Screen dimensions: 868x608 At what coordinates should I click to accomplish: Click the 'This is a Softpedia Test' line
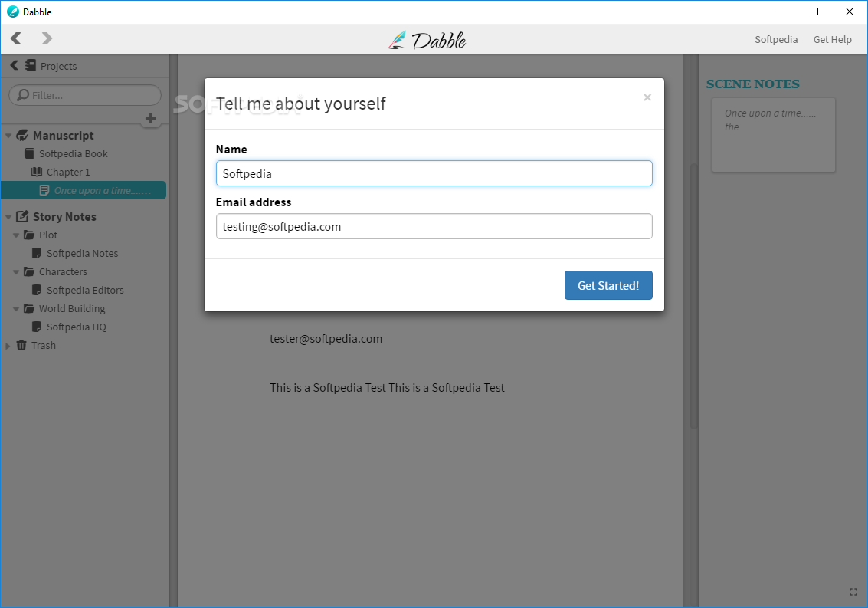[x=387, y=388]
